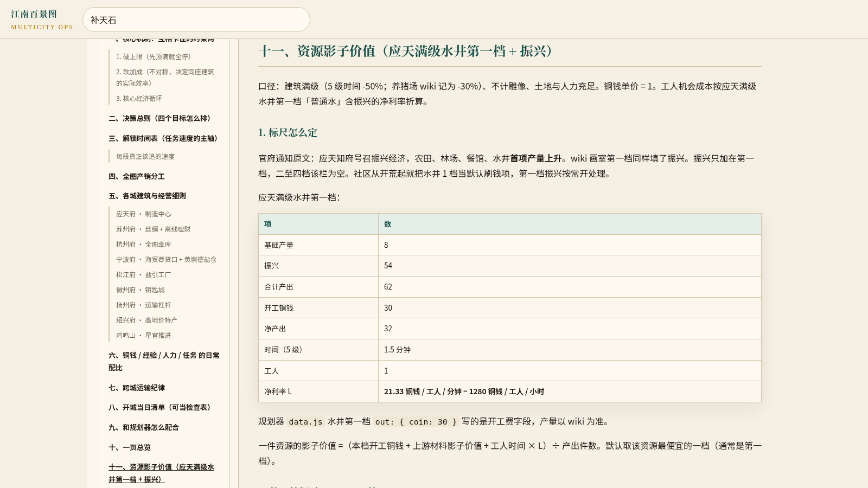Click the 开工铜钱 value 30 cell

[570, 308]
